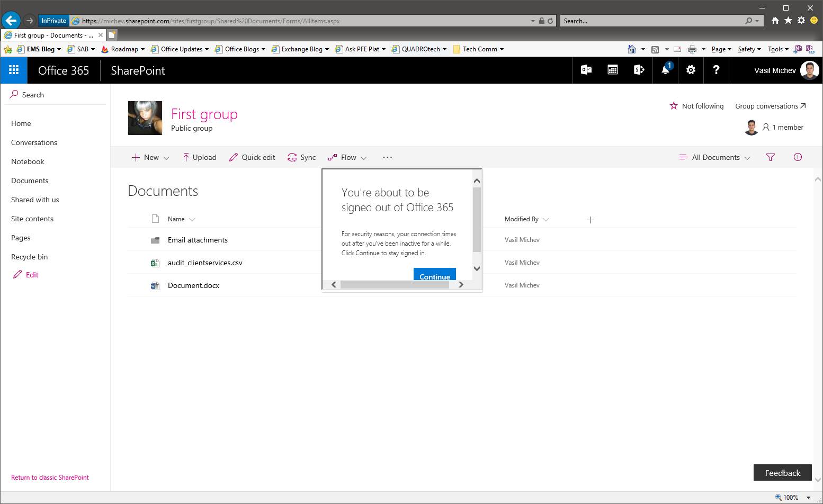Open the Calendar icon in header
823x504 pixels.
point(613,70)
